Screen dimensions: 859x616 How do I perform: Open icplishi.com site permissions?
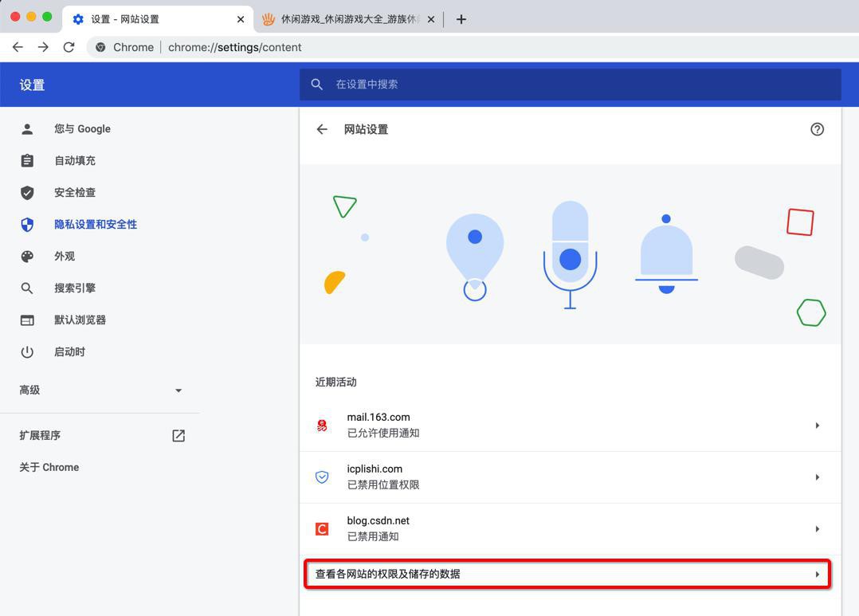point(570,477)
